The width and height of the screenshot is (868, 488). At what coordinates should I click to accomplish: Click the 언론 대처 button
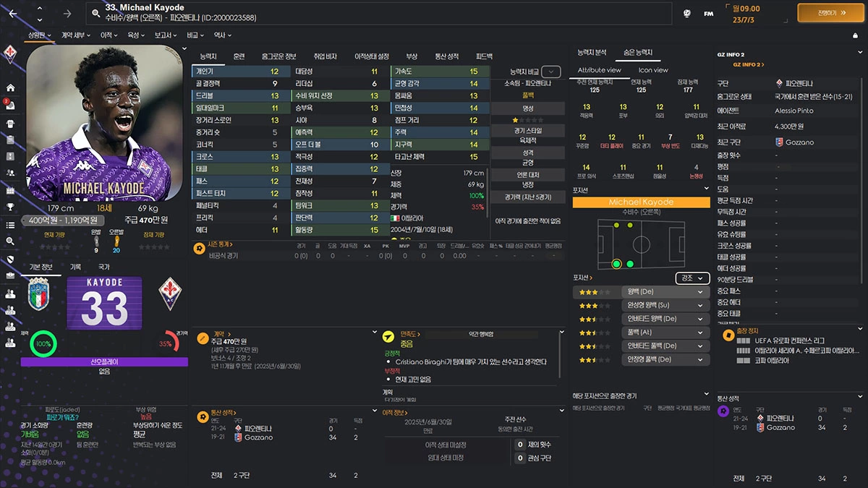click(527, 175)
